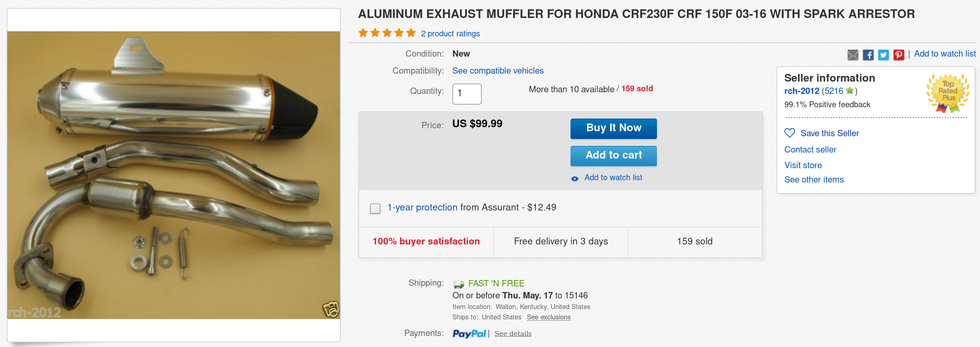Open Contact seller link
This screenshot has width=980, height=347.
click(810, 150)
